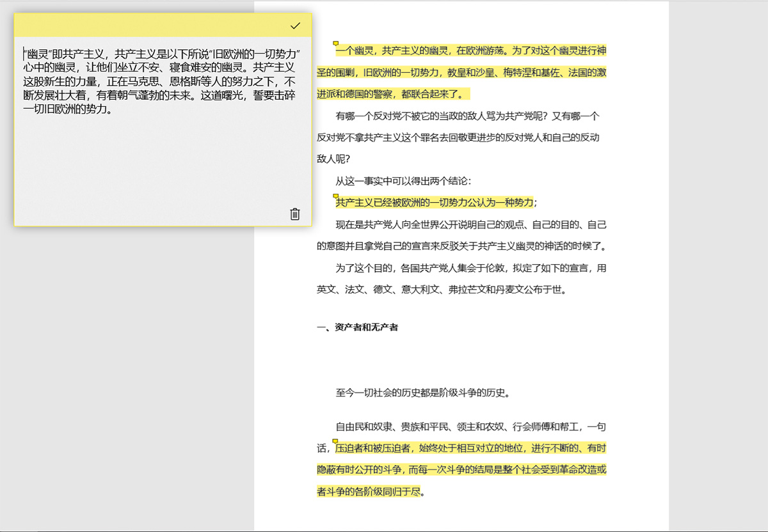The width and height of the screenshot is (768, 532).
Task: Click the line '从这一事实中可以得出两个结论'
Action: coord(403,181)
